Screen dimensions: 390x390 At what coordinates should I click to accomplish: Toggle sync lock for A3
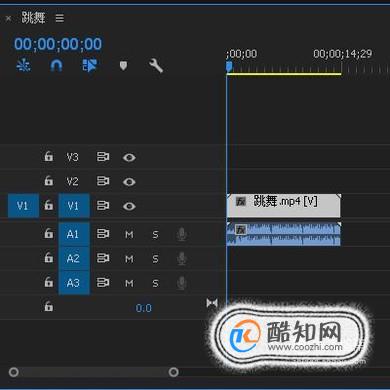(103, 282)
